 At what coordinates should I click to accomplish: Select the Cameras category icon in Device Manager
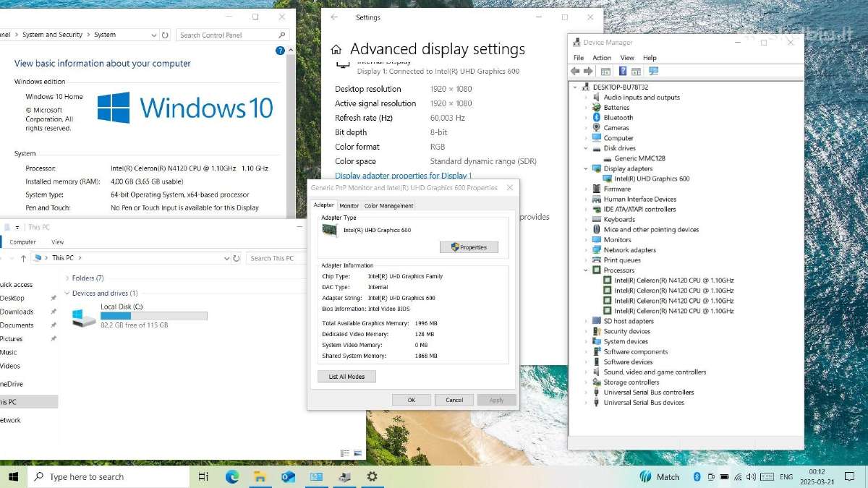pyautogui.click(x=597, y=127)
